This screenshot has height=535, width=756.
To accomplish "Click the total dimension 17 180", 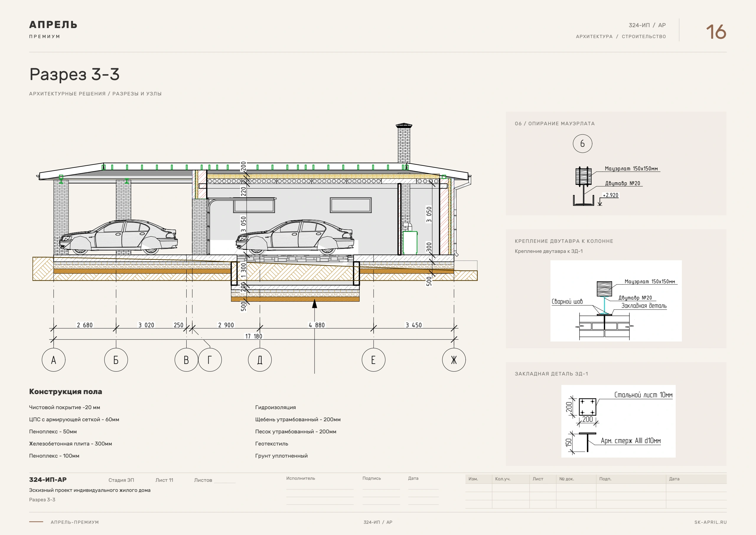I will pyautogui.click(x=254, y=336).
